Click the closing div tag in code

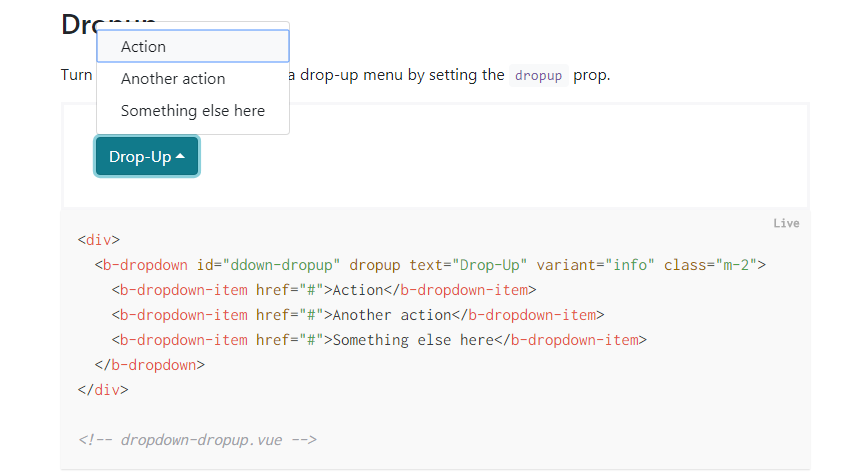[x=103, y=390]
